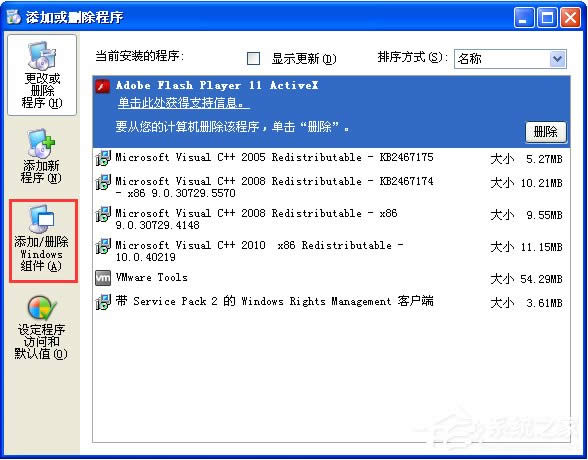Expand the 排序方式 dropdown arrow

tap(558, 59)
